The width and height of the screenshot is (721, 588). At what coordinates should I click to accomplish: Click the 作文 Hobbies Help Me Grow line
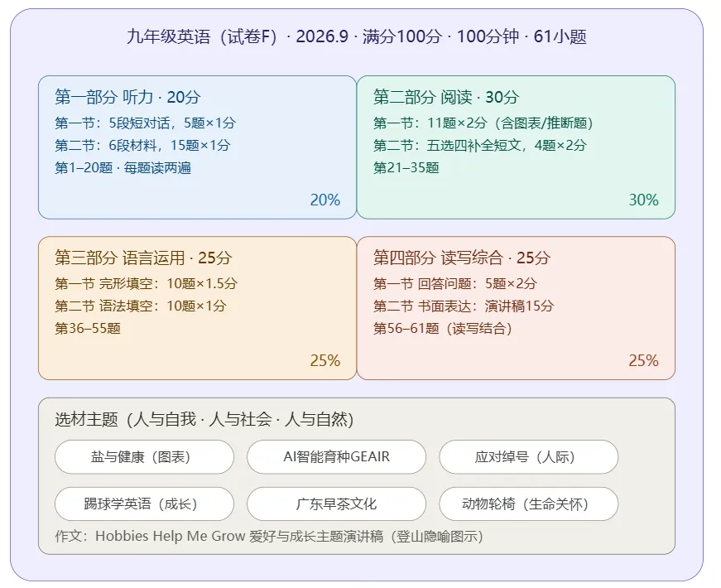coord(269,537)
